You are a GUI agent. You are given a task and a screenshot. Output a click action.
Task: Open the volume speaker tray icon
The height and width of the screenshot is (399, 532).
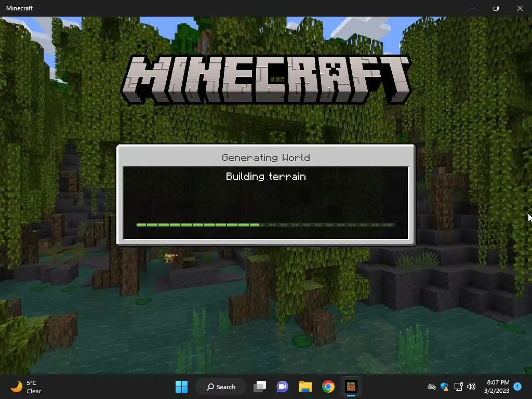click(x=471, y=387)
